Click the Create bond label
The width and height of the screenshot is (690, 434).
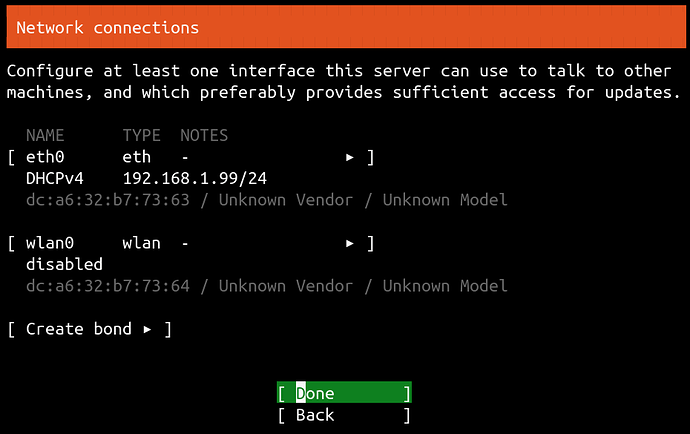pos(79,329)
